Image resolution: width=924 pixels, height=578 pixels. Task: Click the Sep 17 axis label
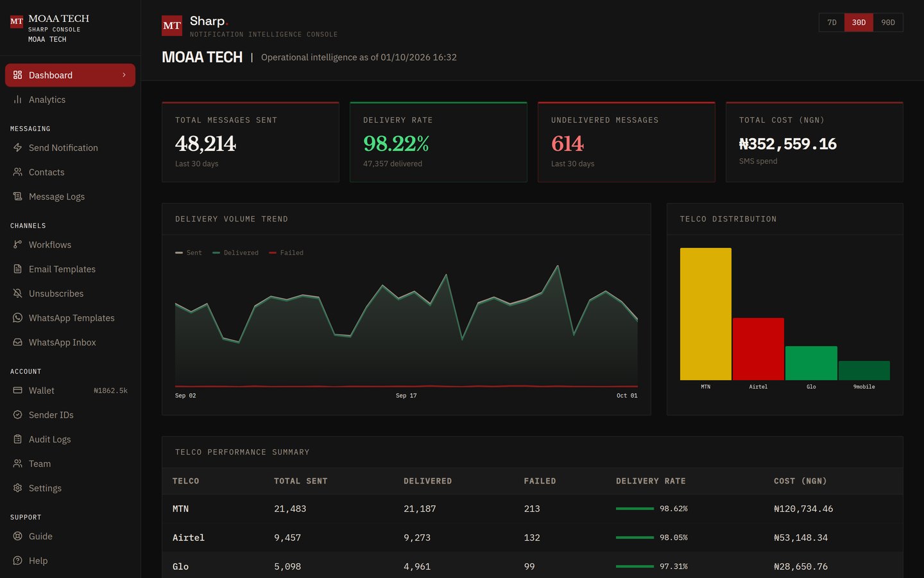406,396
